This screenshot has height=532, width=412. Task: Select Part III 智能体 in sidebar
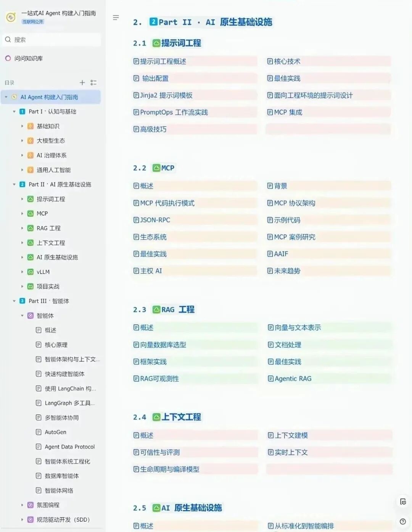(49, 301)
